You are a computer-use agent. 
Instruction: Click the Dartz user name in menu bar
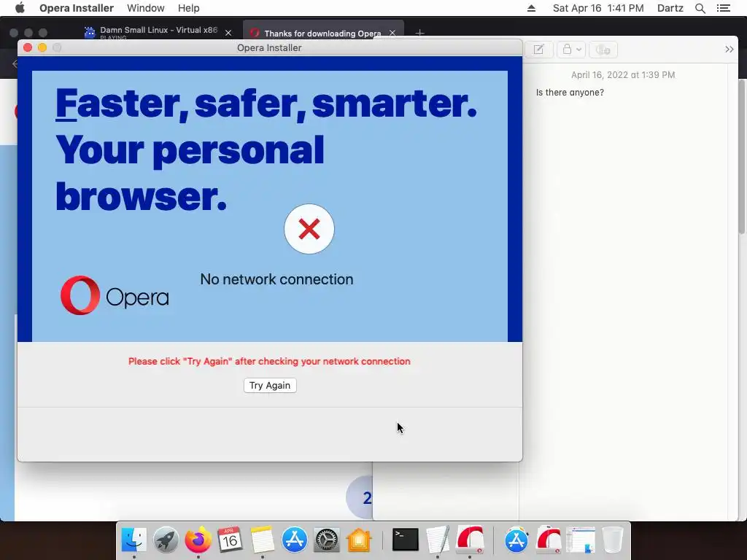(670, 8)
